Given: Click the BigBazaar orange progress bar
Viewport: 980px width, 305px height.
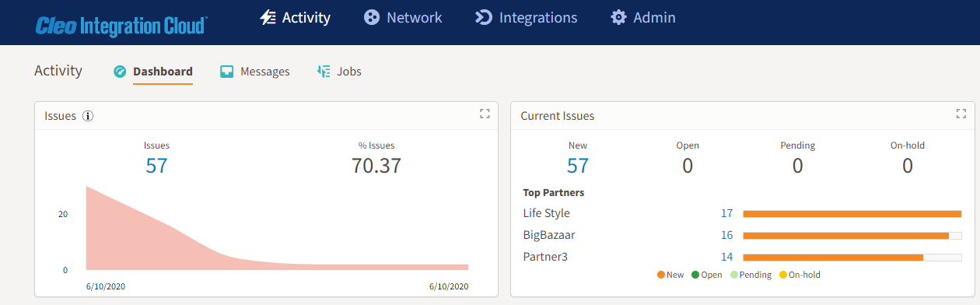Looking at the screenshot, I should point(846,235).
